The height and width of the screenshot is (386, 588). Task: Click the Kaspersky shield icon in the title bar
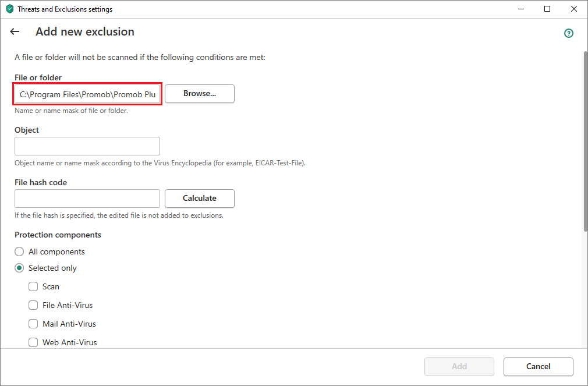tap(10, 9)
